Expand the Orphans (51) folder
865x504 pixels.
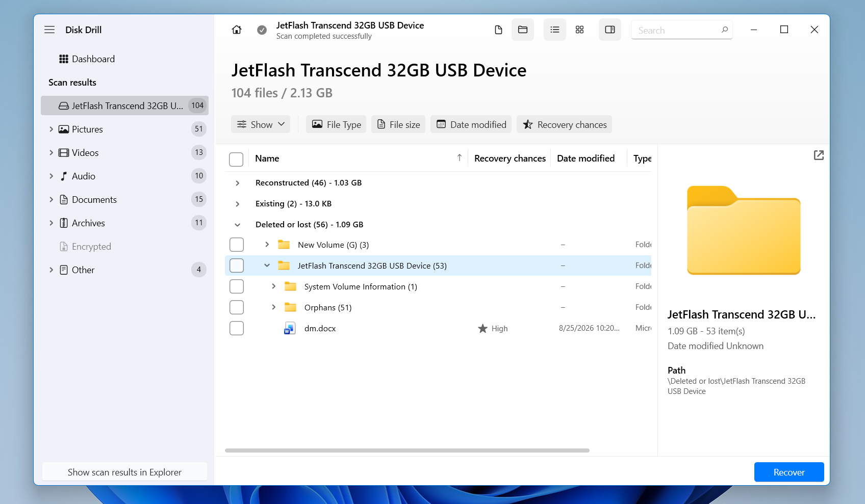[x=274, y=307]
